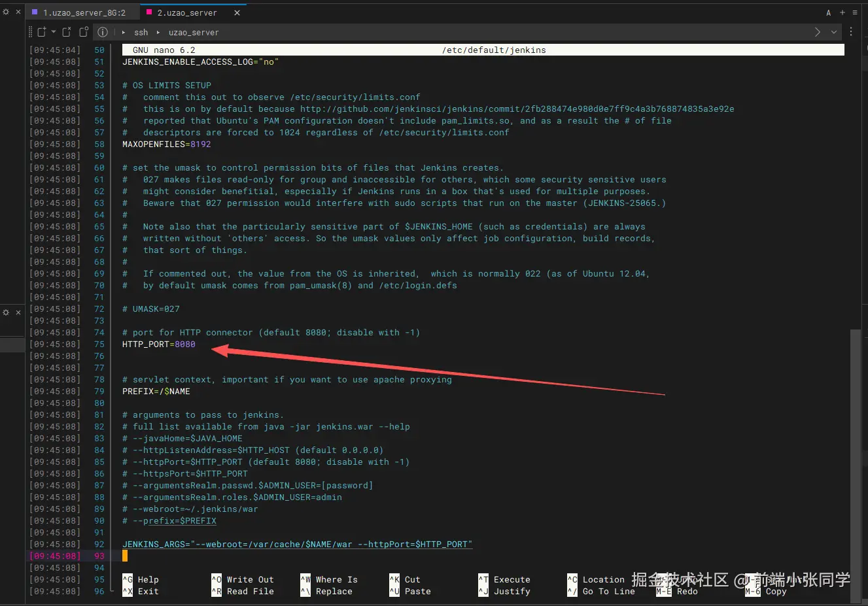
Task: Add a new tab with plus icon
Action: click(x=842, y=12)
